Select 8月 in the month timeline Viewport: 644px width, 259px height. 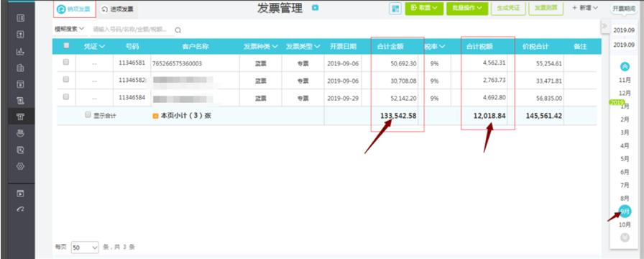tap(625, 198)
